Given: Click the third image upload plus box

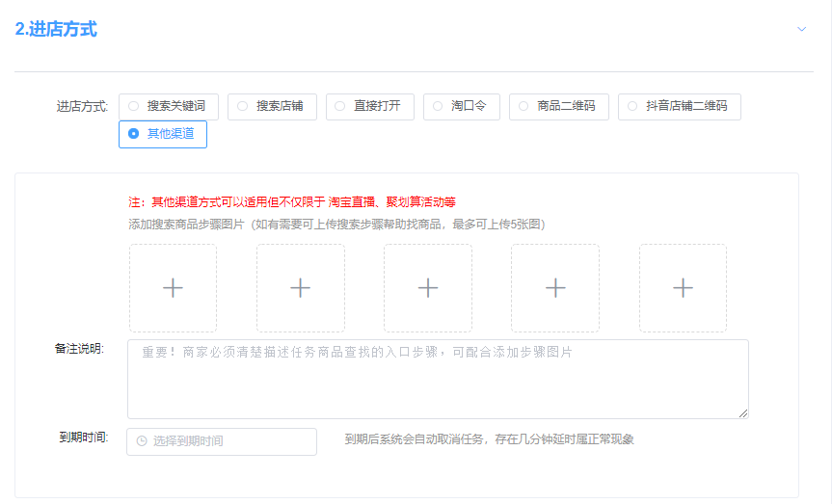Looking at the screenshot, I should click(x=428, y=288).
